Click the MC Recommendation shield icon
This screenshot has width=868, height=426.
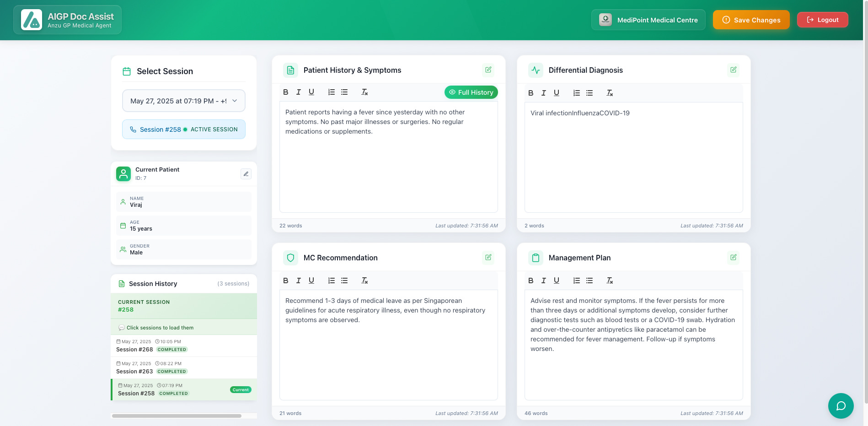point(290,258)
